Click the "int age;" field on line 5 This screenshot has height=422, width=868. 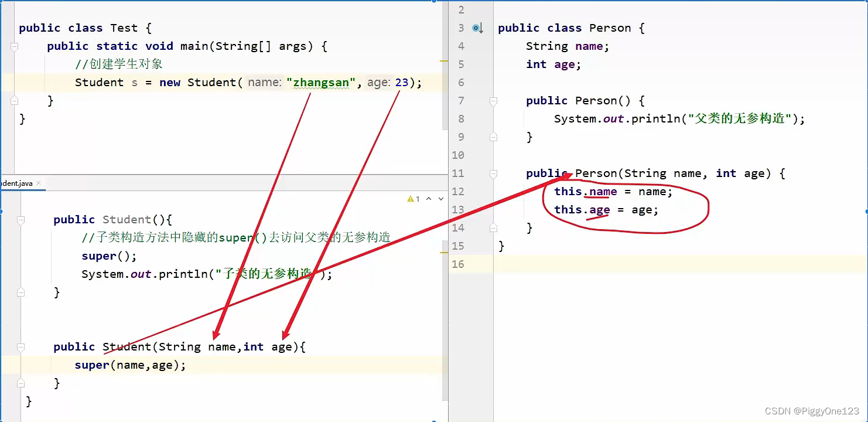(553, 64)
